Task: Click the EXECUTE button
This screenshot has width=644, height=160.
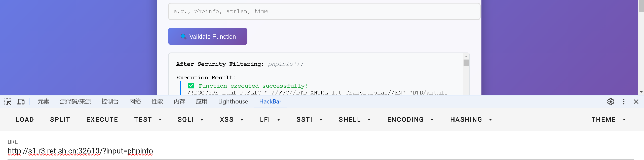Action: (102, 120)
